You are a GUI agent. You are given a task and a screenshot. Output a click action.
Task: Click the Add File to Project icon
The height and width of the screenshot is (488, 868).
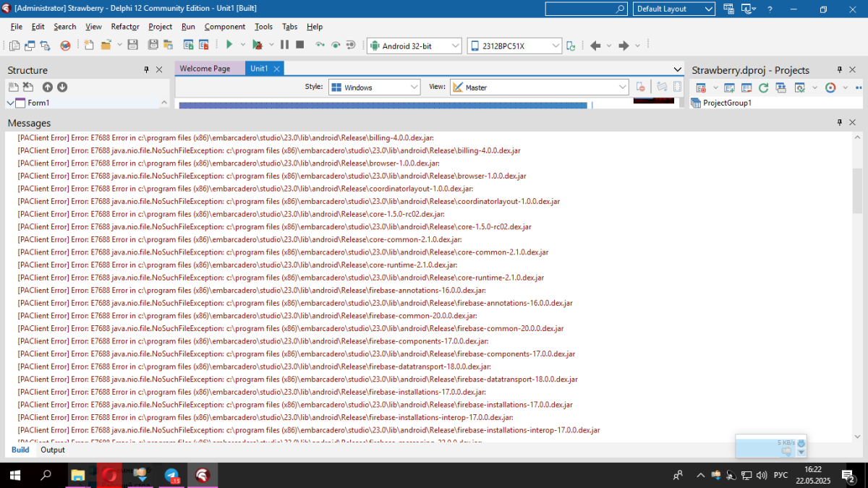point(188,45)
